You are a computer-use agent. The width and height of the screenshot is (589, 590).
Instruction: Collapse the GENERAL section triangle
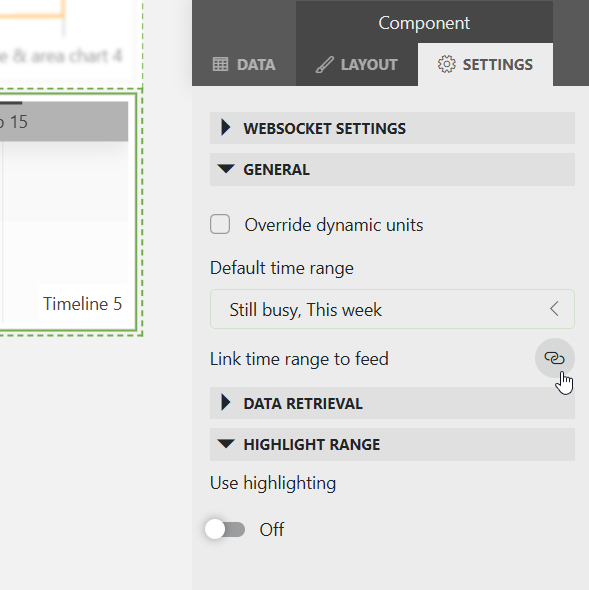pyautogui.click(x=226, y=169)
